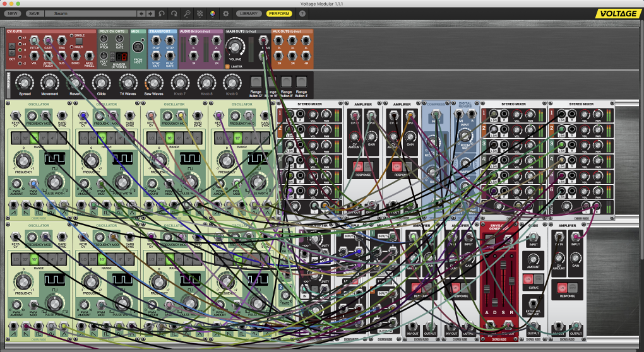
Task: Open the LIBRARY panel
Action: tap(249, 13)
